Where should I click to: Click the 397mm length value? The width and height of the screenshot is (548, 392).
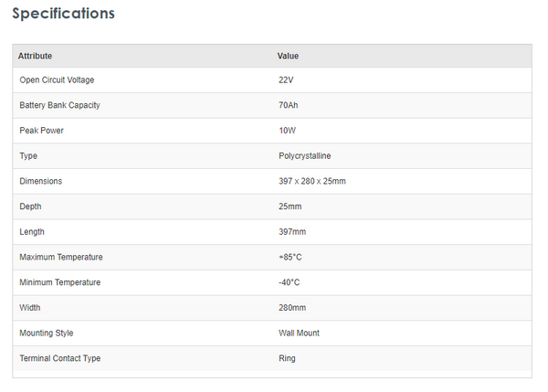291,232
